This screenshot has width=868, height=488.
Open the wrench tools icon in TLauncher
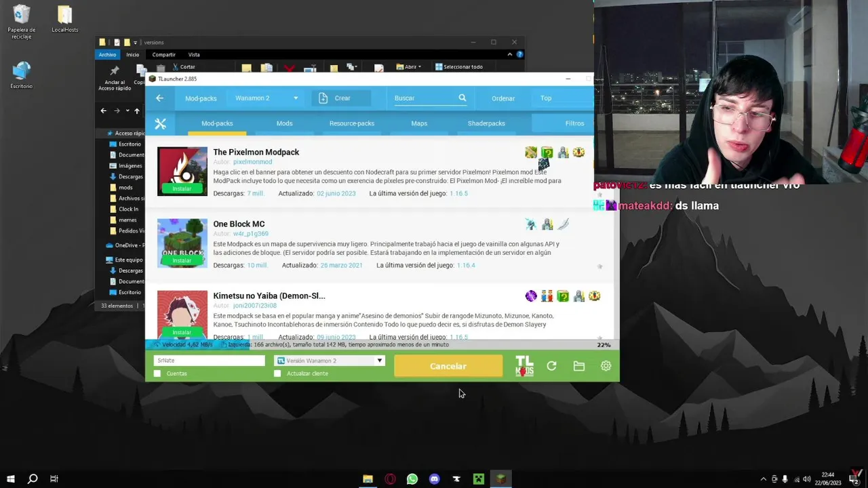160,123
